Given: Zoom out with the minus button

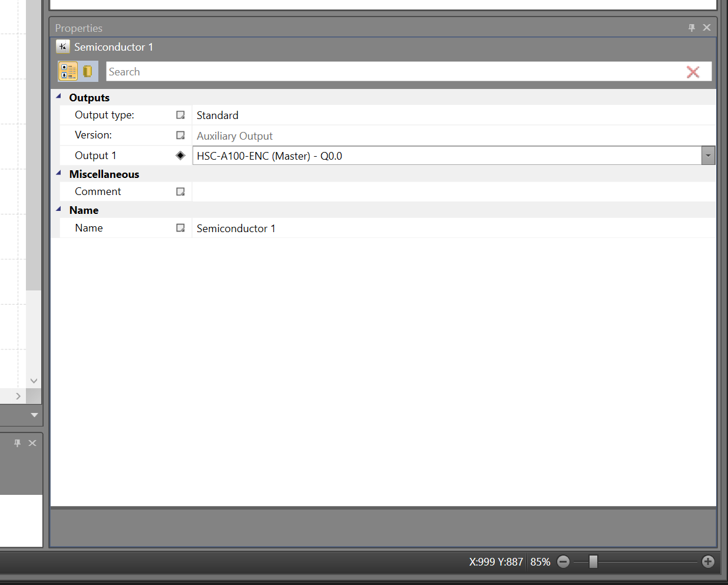Looking at the screenshot, I should 563,561.
